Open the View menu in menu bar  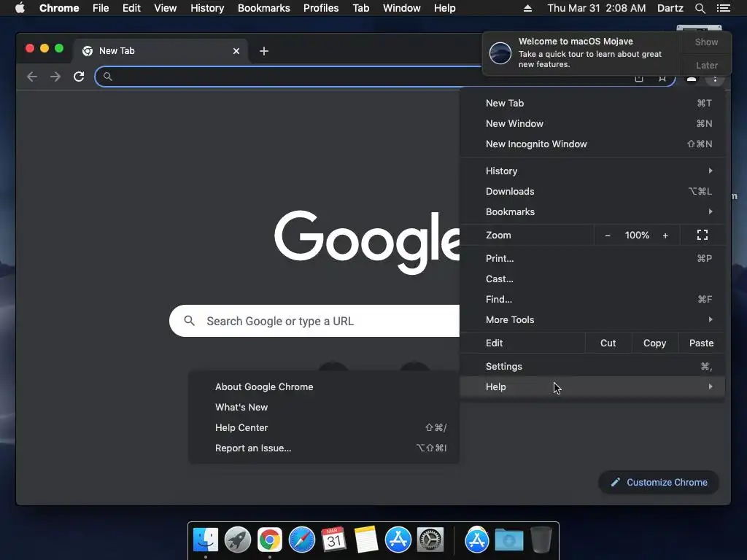click(x=166, y=8)
